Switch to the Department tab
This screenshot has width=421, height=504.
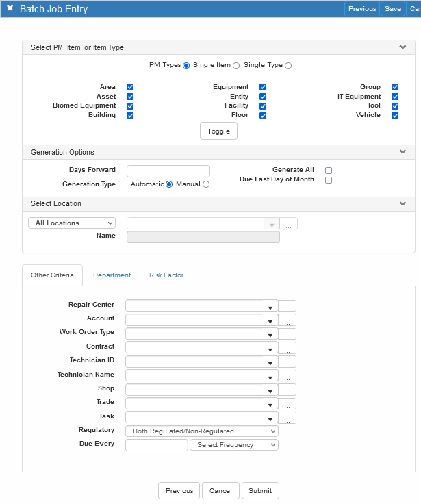(112, 275)
